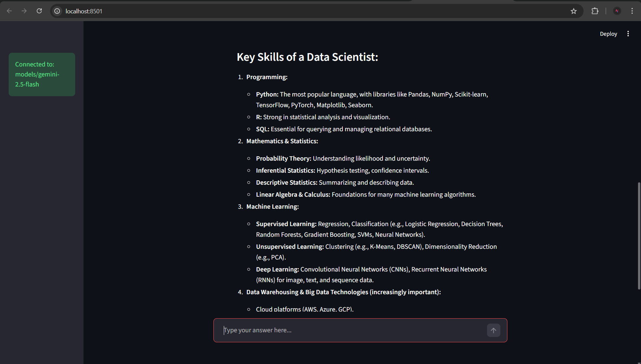Reload the localhost page
Image resolution: width=641 pixels, height=364 pixels.
tap(39, 11)
